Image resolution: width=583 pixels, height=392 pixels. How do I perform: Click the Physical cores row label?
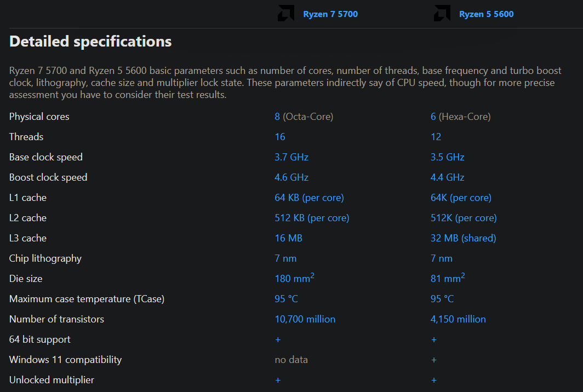coord(39,117)
